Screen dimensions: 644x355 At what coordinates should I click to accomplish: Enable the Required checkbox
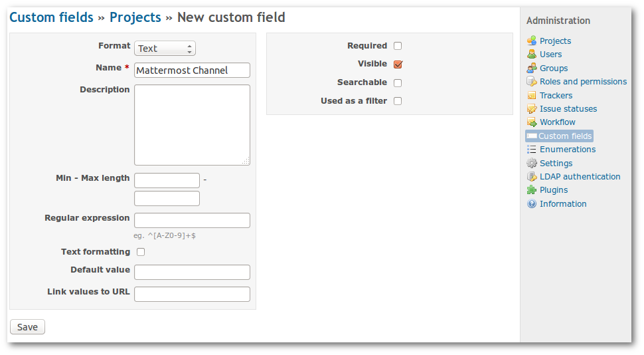click(x=398, y=46)
